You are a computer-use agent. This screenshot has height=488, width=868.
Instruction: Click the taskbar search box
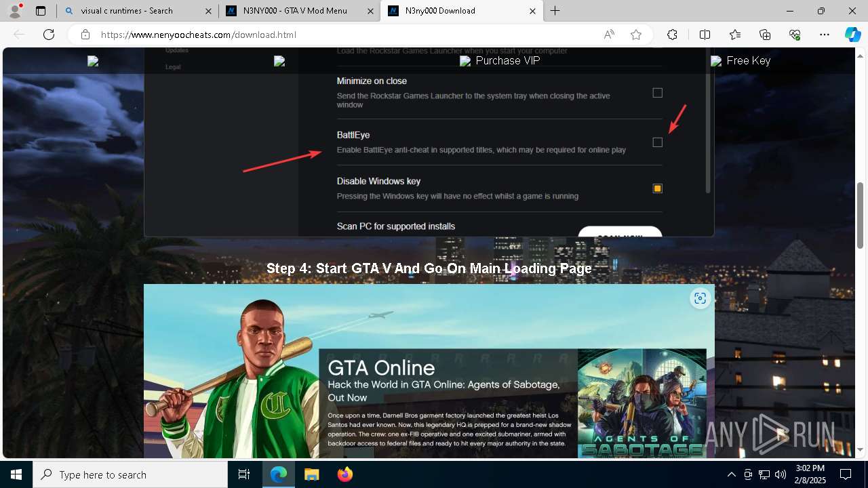[130, 474]
